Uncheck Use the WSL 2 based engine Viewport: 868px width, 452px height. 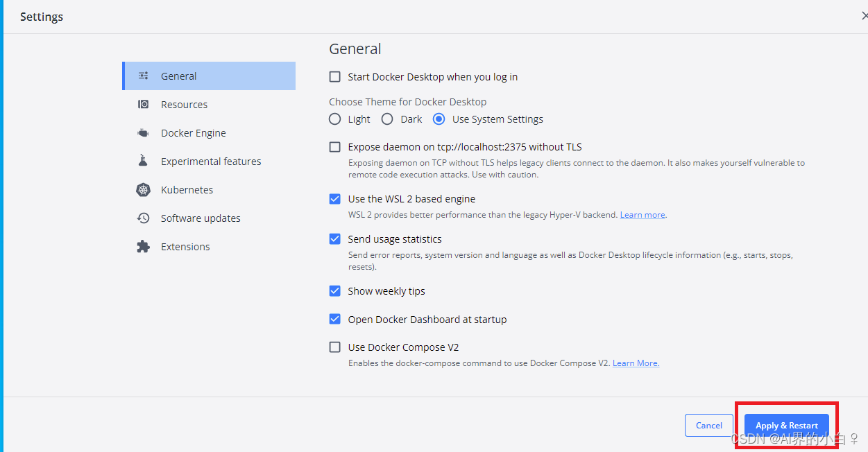[x=335, y=199]
